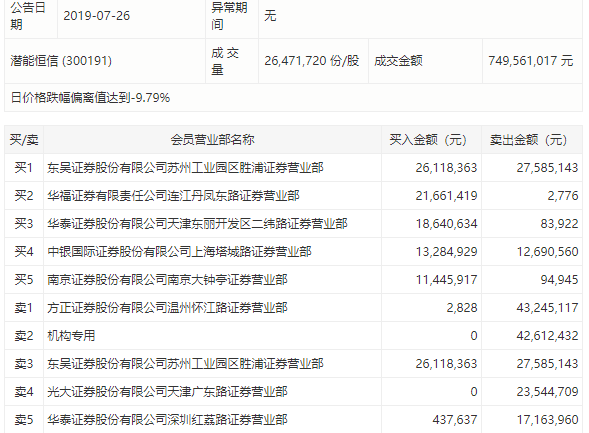Screen dimensions: 589x433
Task: Select buy amount 21,661,419
Action: click(x=446, y=196)
